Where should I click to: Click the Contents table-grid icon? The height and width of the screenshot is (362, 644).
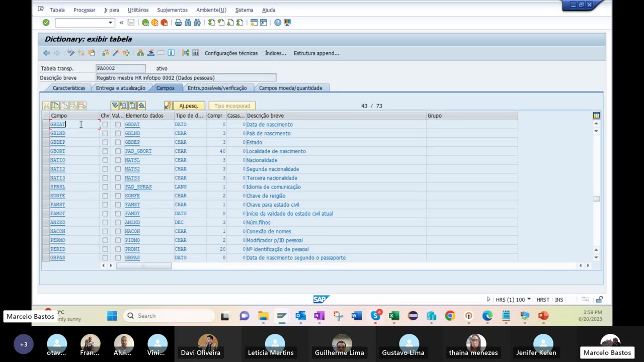[x=196, y=53]
